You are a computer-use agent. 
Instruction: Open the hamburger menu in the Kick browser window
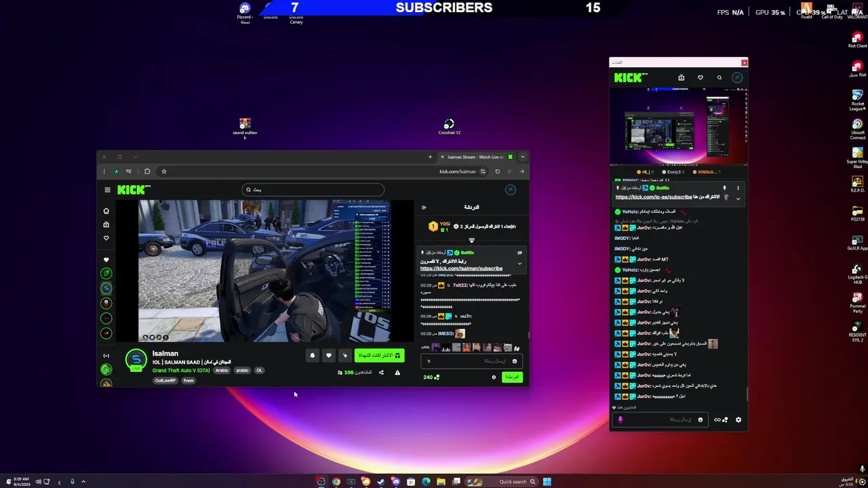click(x=107, y=190)
